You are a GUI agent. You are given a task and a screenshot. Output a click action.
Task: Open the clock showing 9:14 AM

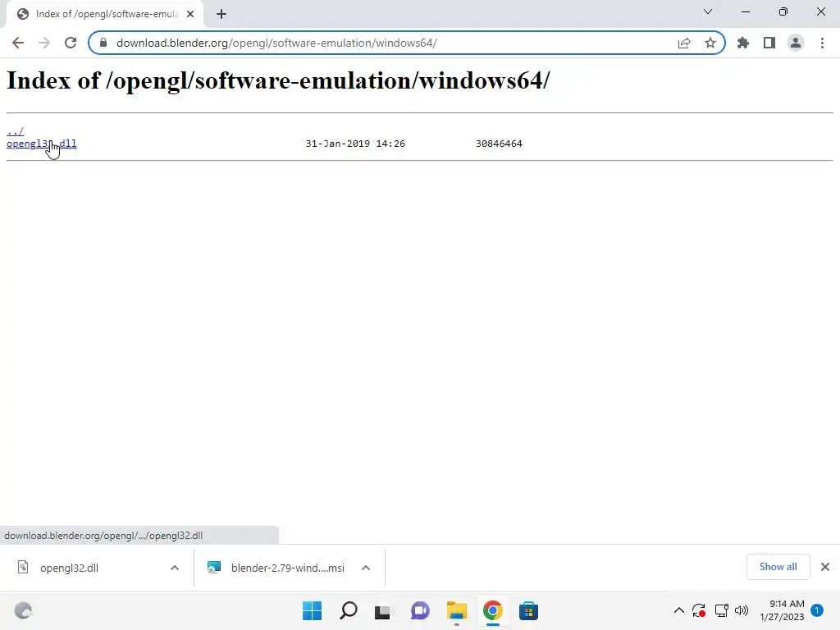pyautogui.click(x=782, y=610)
